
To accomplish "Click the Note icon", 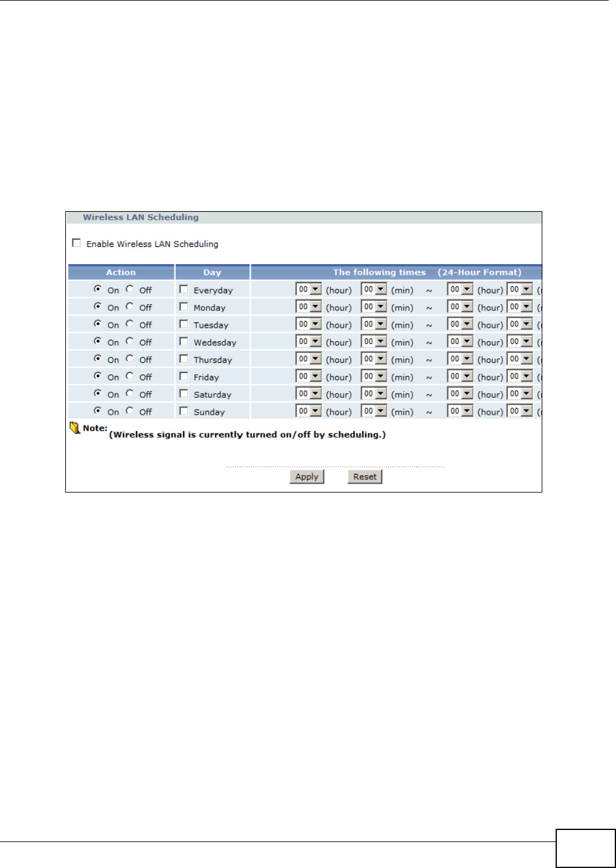I will (x=75, y=429).
